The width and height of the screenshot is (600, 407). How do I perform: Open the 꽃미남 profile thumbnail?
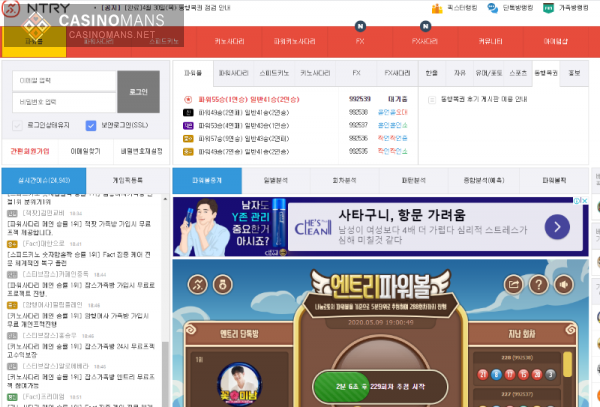(240, 384)
